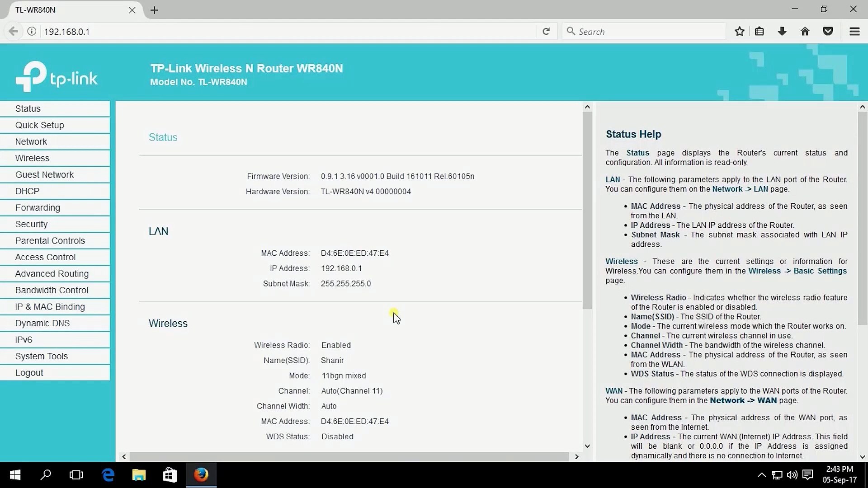Open the bookmarks list icon
This screenshot has width=868, height=488.
tap(759, 32)
